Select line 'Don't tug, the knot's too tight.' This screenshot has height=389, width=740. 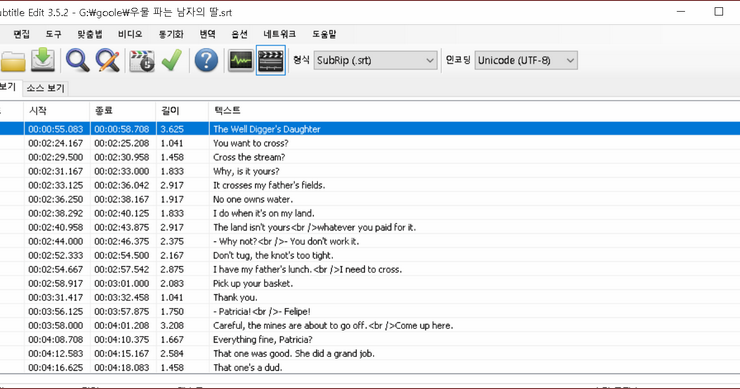tap(370, 255)
